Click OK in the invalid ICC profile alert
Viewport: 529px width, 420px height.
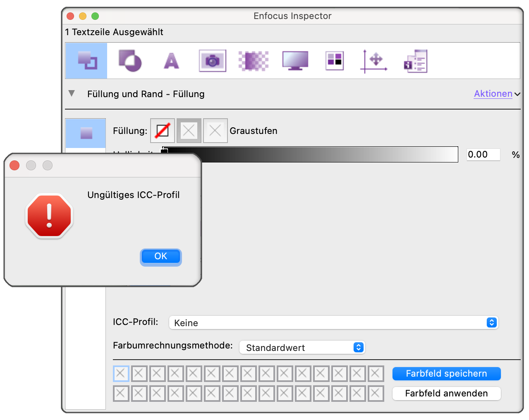tap(160, 256)
